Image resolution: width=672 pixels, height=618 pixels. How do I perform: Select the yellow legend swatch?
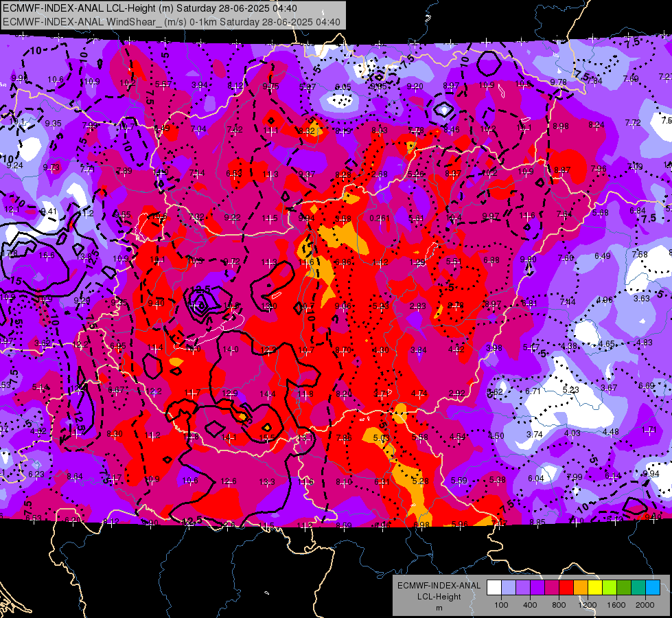coord(595,588)
